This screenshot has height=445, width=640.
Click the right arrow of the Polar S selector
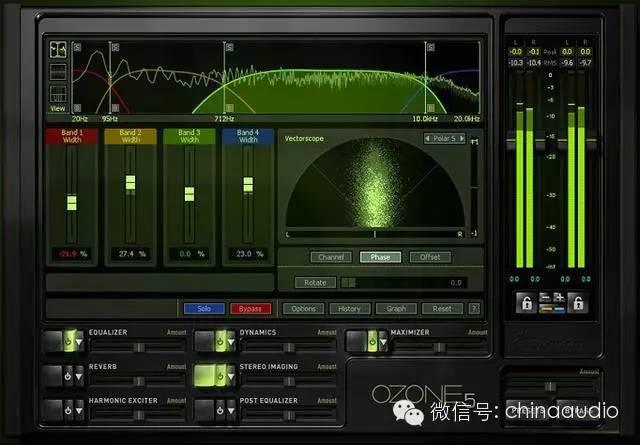tap(461, 138)
